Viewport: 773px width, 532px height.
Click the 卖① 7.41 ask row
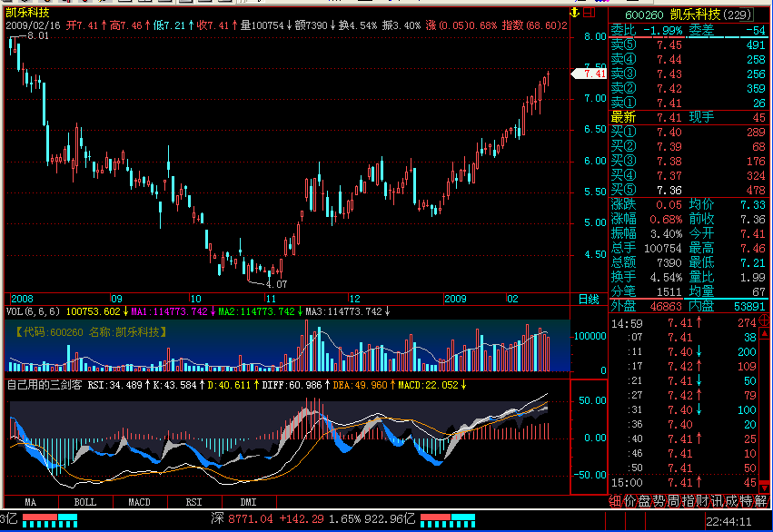click(689, 103)
